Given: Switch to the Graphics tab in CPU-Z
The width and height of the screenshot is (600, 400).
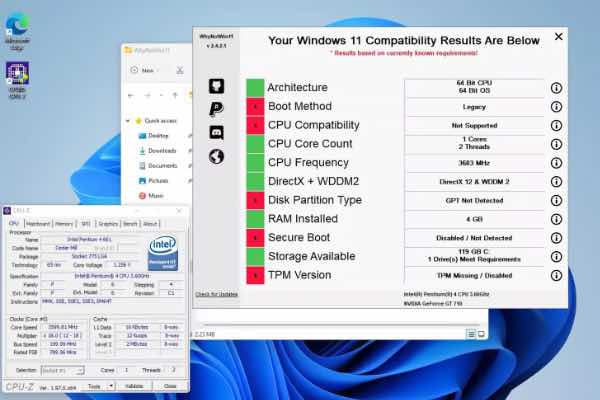Looking at the screenshot, I should [108, 224].
